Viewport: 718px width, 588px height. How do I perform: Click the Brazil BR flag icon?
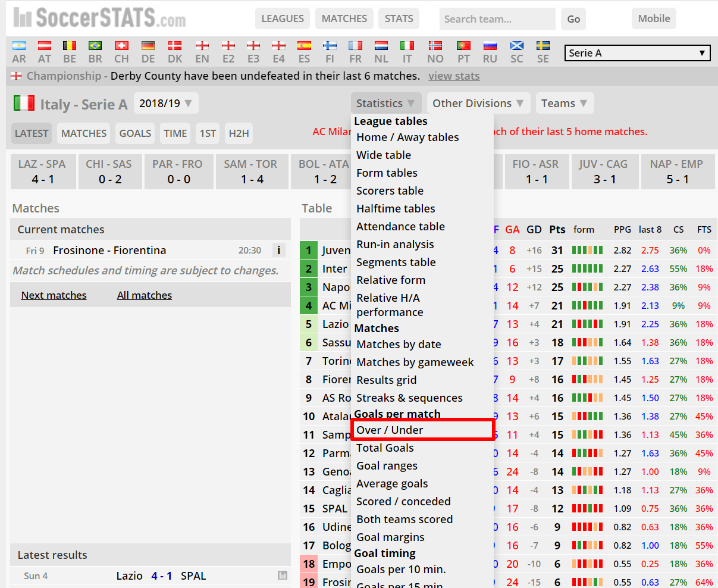tap(95, 45)
